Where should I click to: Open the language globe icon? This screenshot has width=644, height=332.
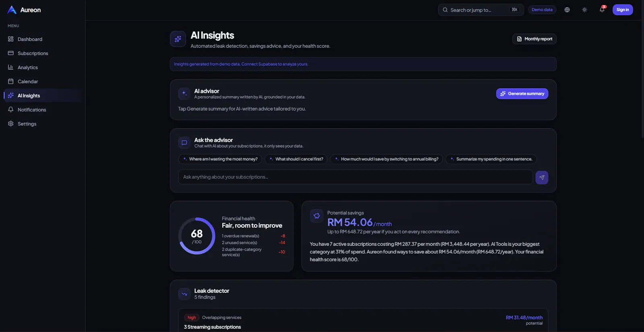(567, 10)
